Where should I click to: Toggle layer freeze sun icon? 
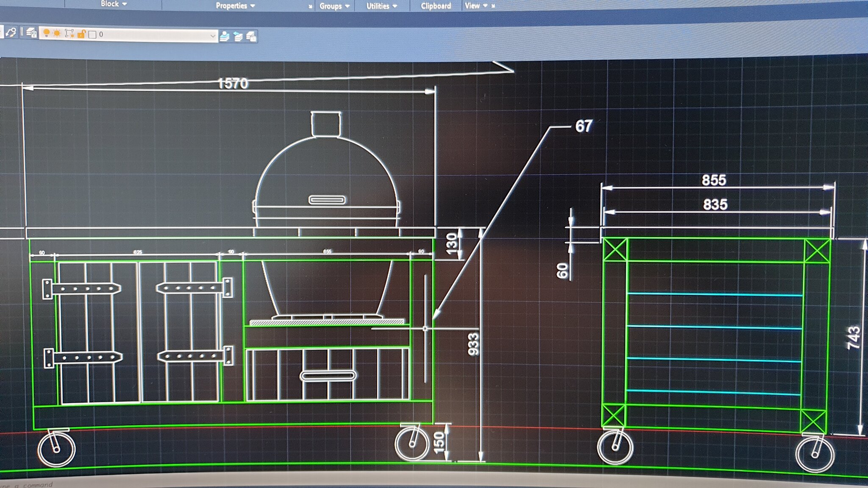57,33
